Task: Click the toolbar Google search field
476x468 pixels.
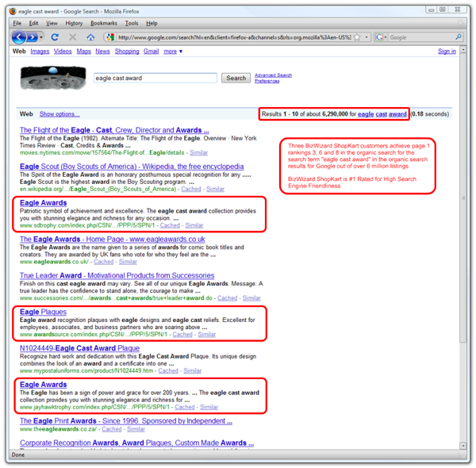Action: (x=421, y=37)
